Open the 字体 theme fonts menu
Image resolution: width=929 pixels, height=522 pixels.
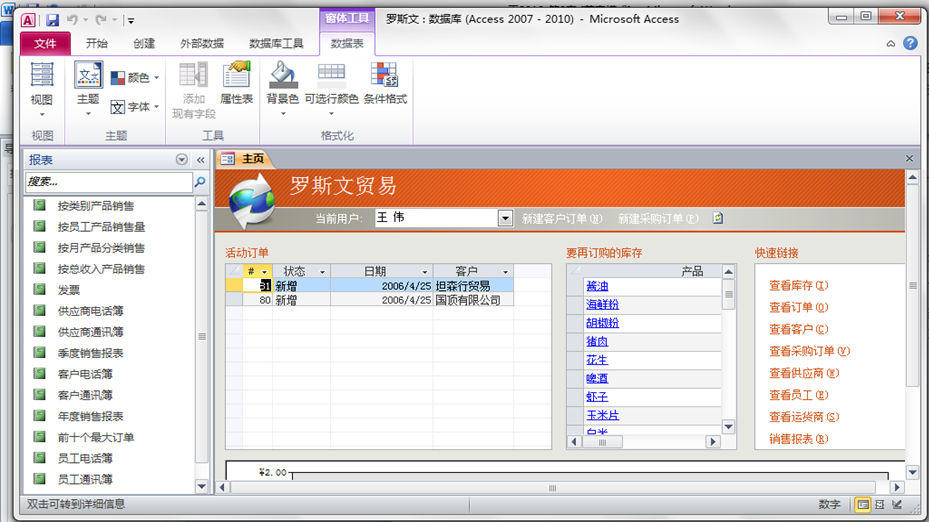pos(135,107)
